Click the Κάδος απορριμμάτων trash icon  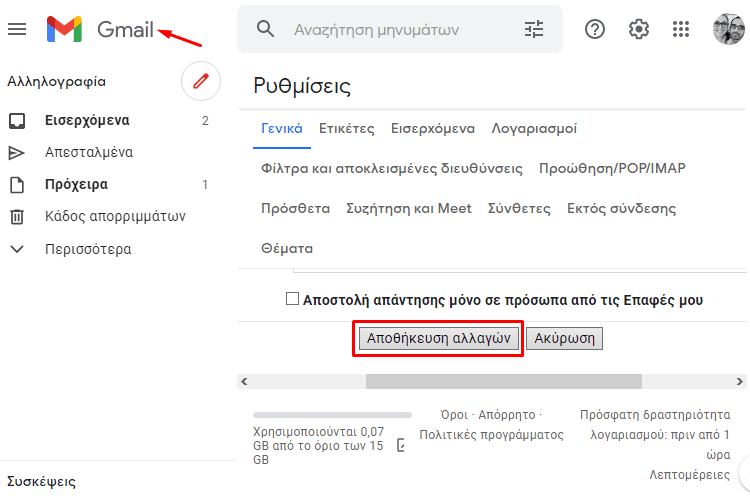pyautogui.click(x=17, y=217)
